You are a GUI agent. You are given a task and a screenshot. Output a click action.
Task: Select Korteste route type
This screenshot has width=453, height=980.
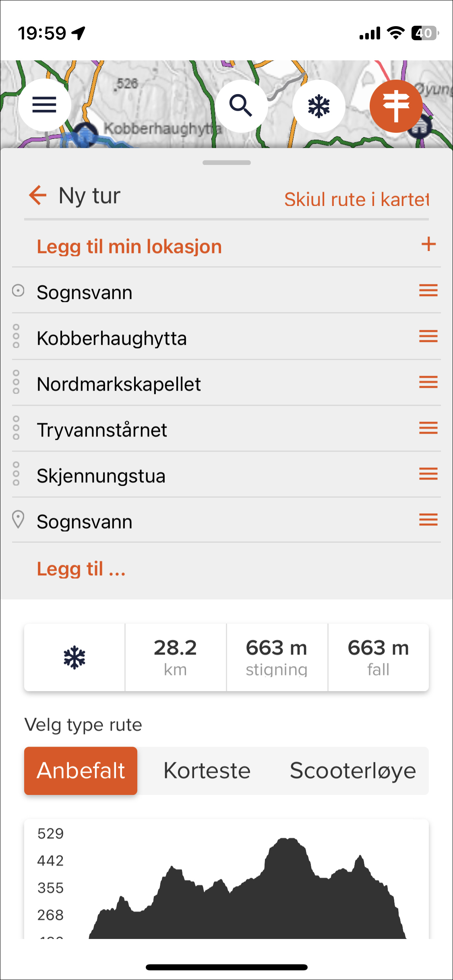click(207, 771)
